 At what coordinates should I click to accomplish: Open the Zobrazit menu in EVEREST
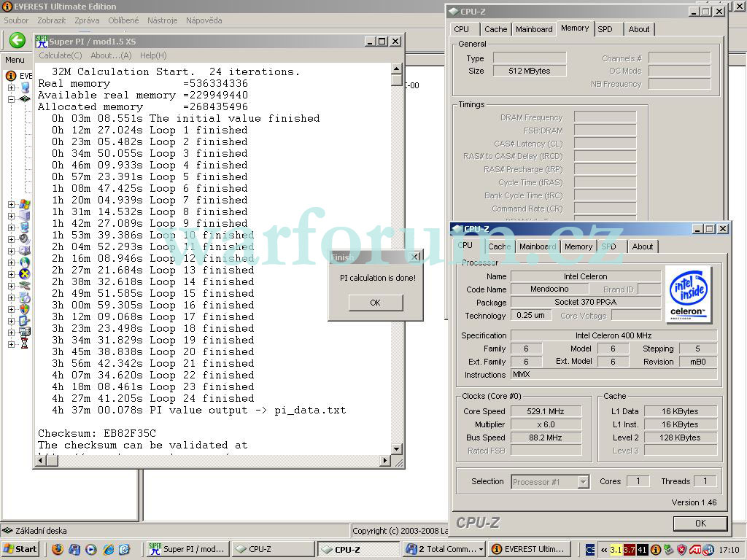click(52, 20)
